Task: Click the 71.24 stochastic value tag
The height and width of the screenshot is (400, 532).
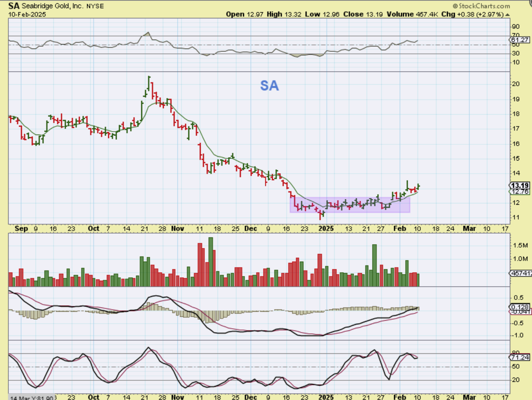Action: pyautogui.click(x=520, y=358)
